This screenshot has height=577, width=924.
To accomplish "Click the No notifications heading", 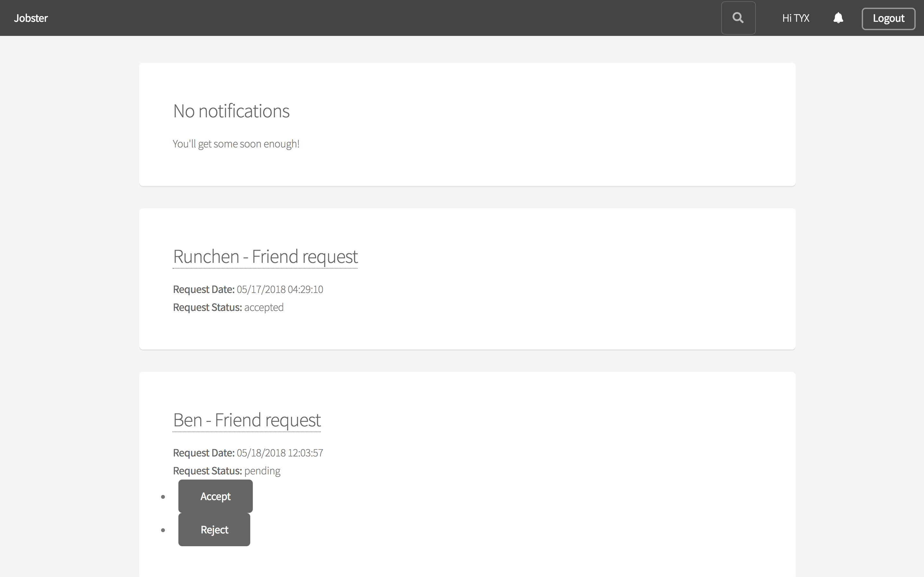I will (231, 111).
